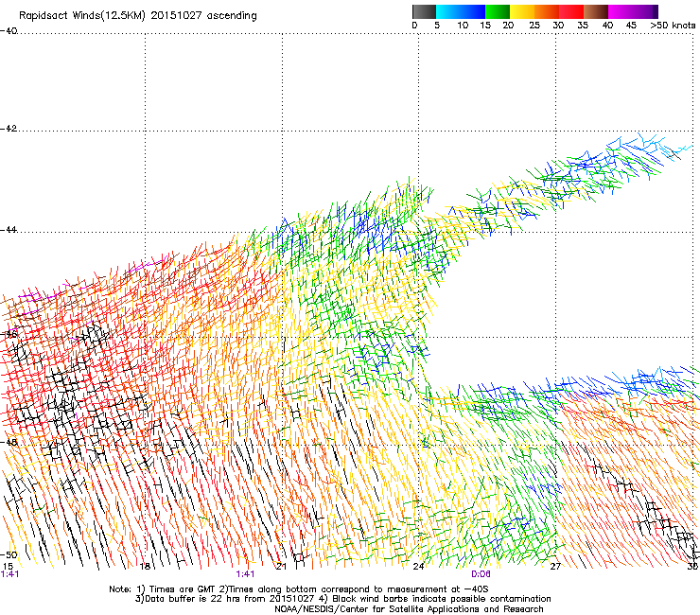The width and height of the screenshot is (700, 615).
Task: Click the latitude label "-44"
Action: point(9,230)
